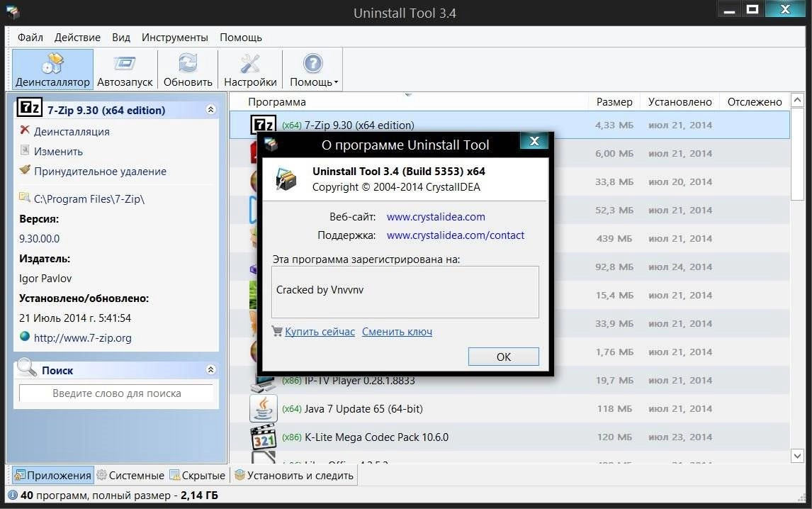812x509 pixels.
Task: Click the Cracked by Vnvvnv registration box
Action: pos(405,292)
